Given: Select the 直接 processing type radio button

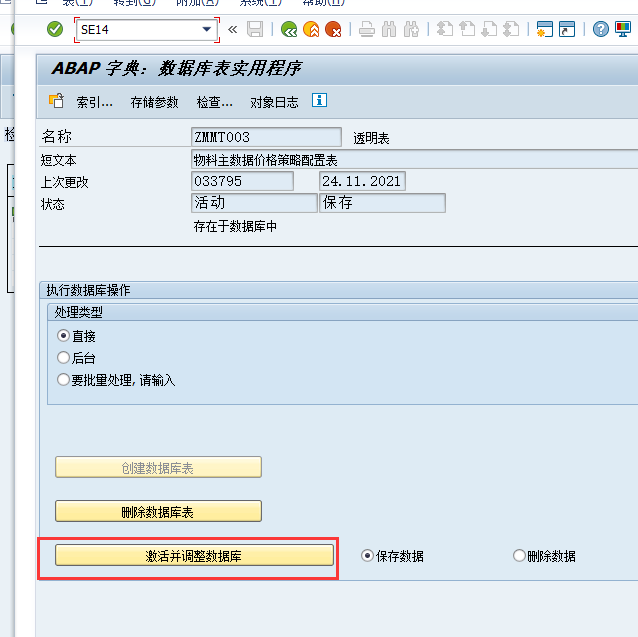Looking at the screenshot, I should 64,336.
